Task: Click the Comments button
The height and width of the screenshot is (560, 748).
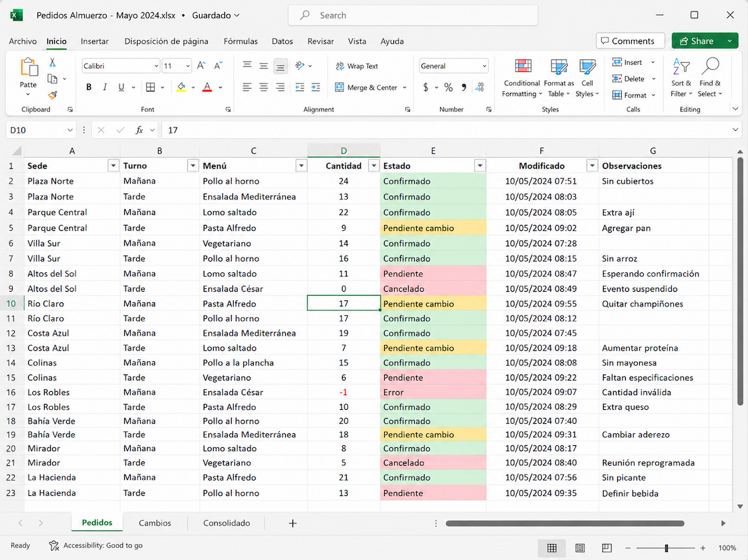Action: 630,41
